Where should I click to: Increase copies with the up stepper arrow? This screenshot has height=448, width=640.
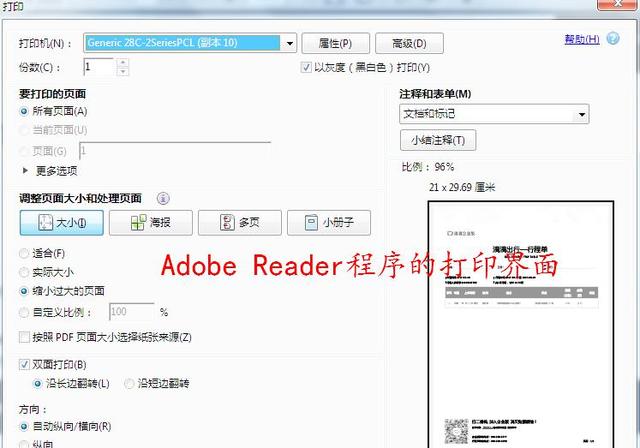pyautogui.click(x=123, y=62)
